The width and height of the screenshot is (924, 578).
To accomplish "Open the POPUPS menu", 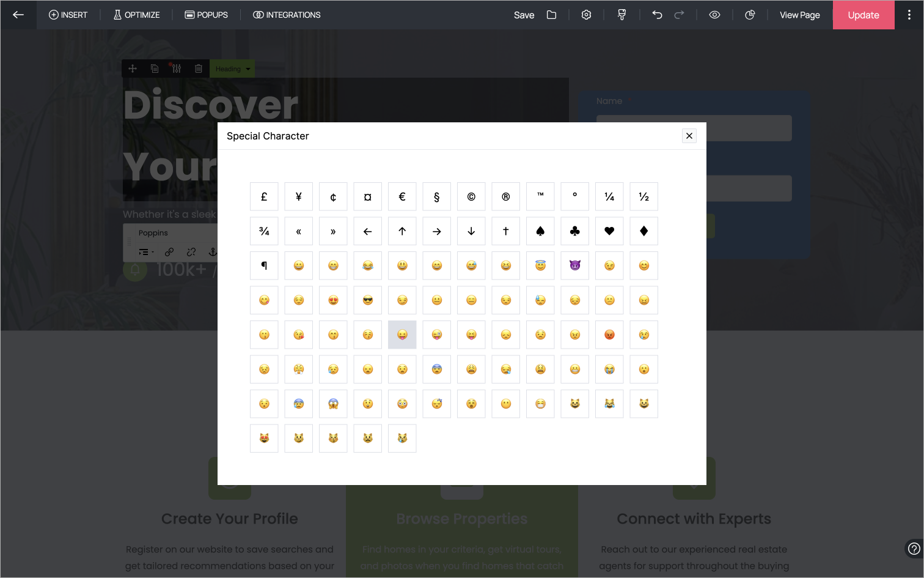I will tap(207, 15).
